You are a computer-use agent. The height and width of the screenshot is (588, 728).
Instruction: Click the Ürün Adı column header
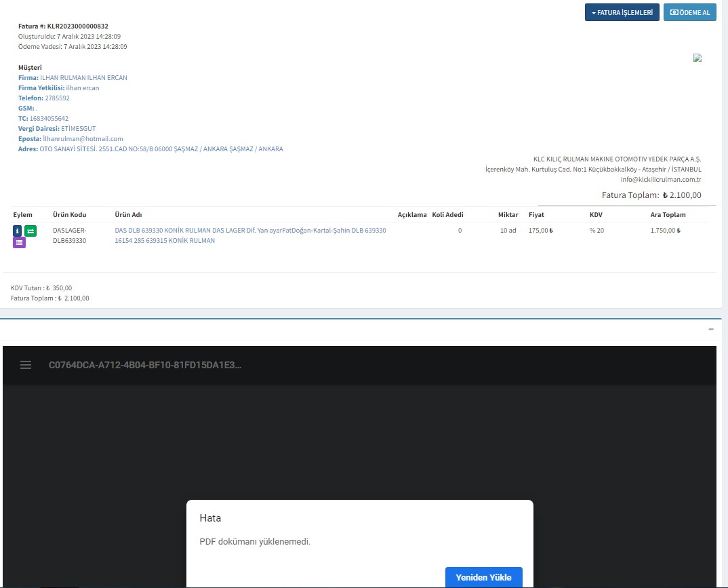[128, 215]
